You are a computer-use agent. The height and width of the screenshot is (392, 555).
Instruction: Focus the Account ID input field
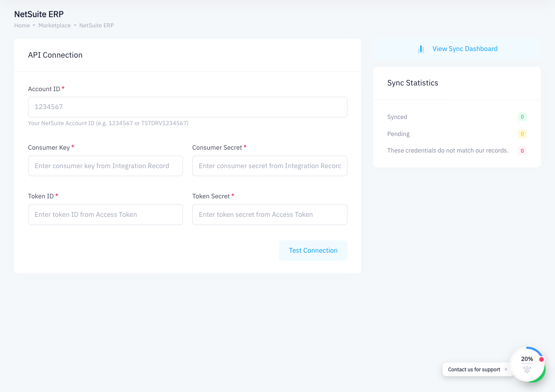188,107
